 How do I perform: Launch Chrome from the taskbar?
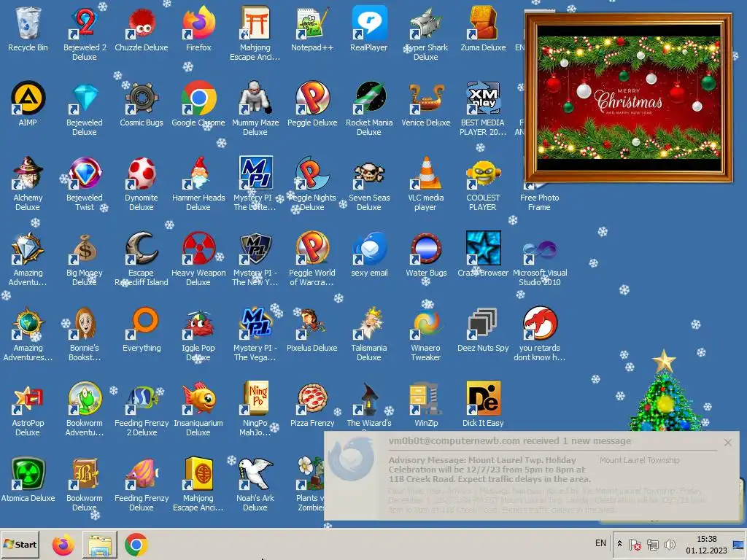pyautogui.click(x=136, y=545)
